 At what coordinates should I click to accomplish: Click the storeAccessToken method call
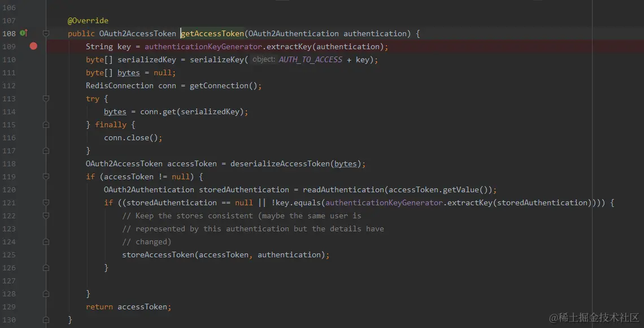click(158, 255)
